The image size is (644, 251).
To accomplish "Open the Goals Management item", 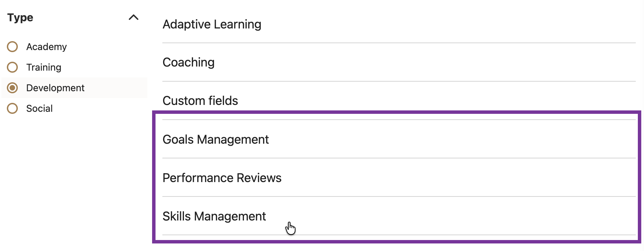I will click(x=215, y=140).
